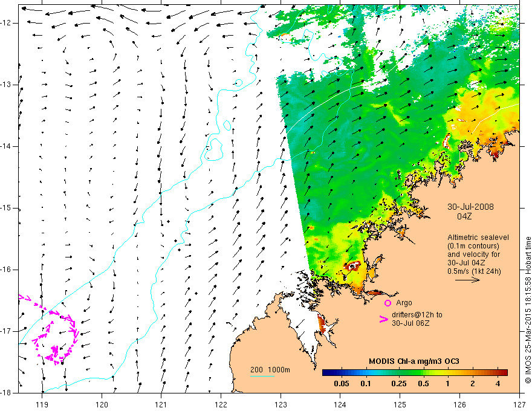
Task: Click the -12 latitude axis label
Action: point(6,23)
